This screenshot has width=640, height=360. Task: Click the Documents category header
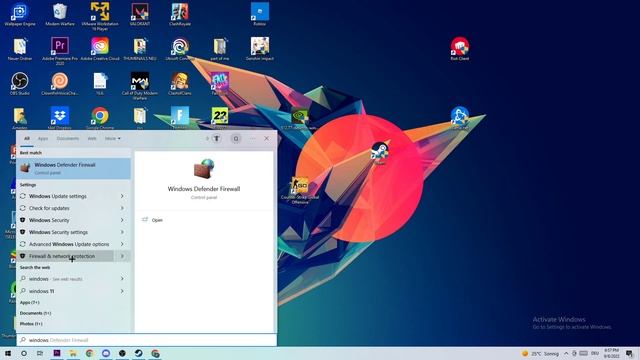point(36,313)
